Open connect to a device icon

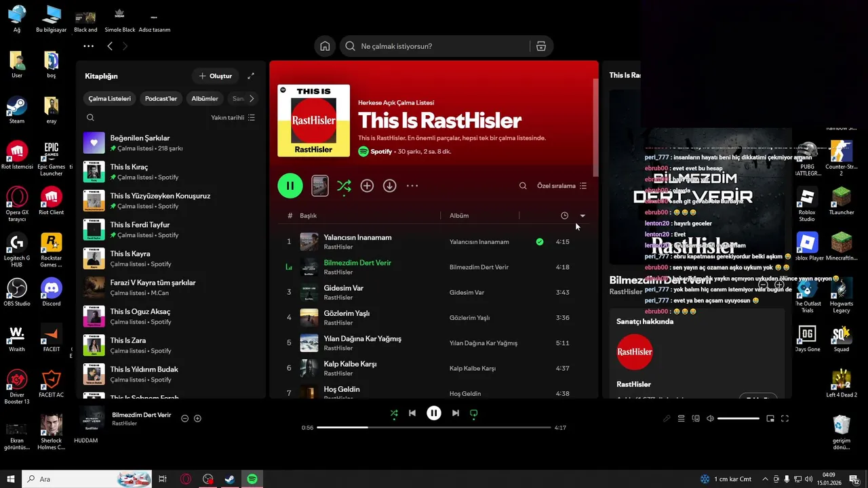coord(696,419)
